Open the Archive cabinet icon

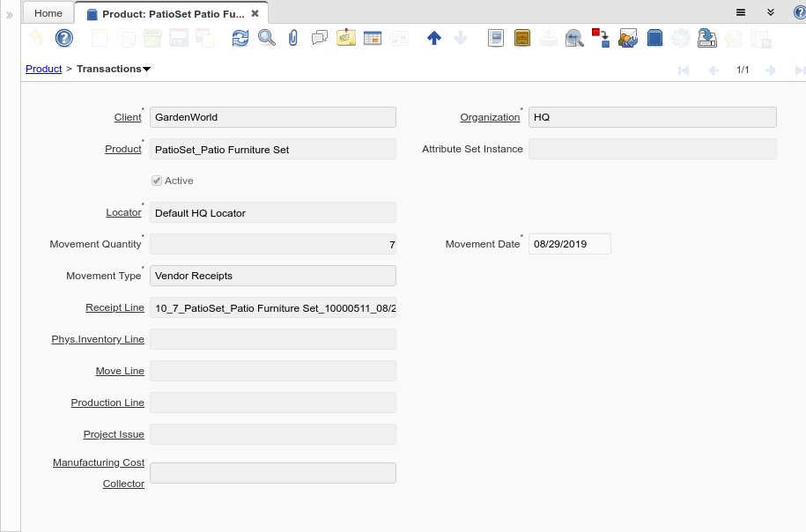point(522,38)
